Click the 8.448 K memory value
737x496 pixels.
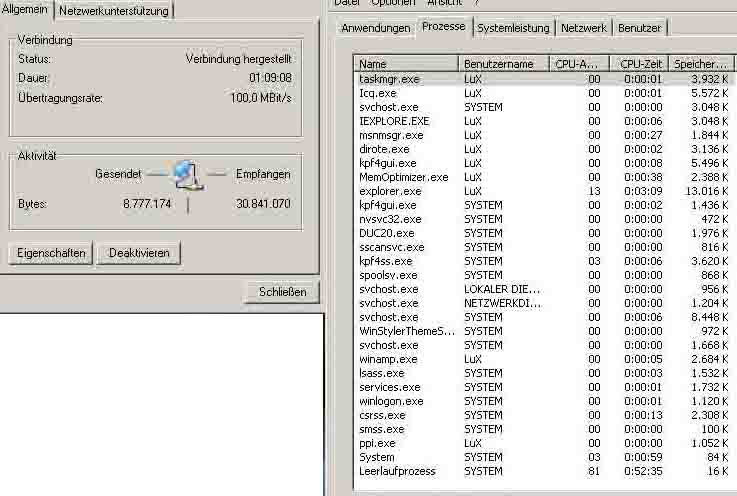709,317
